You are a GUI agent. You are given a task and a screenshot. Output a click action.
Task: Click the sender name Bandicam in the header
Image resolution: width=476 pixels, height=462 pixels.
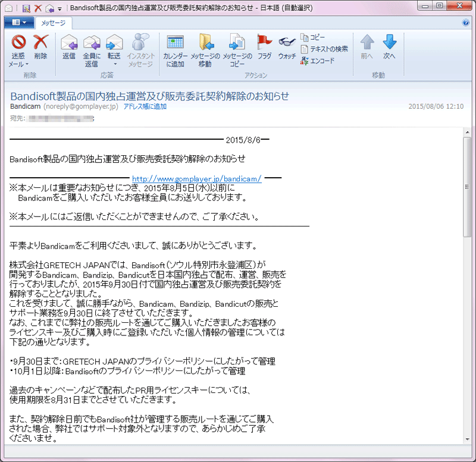pyautogui.click(x=25, y=106)
